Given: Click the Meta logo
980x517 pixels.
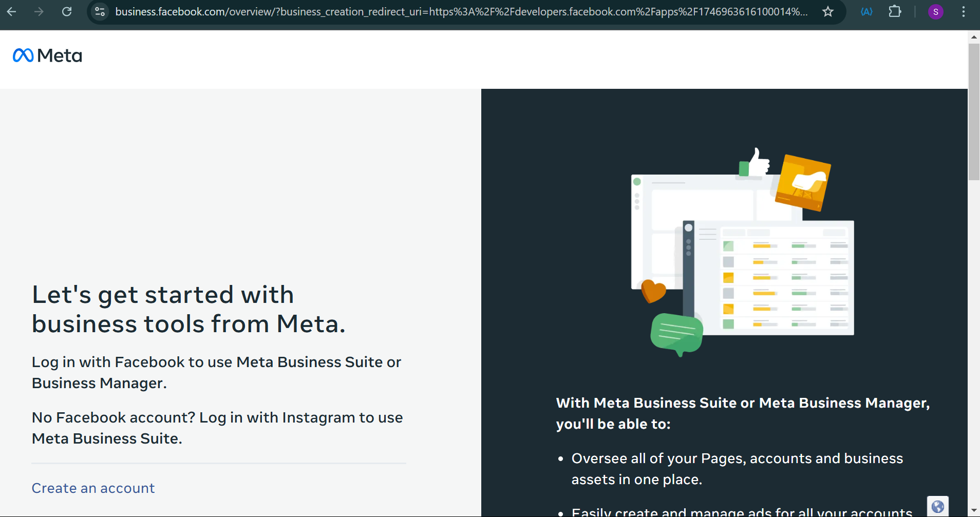Looking at the screenshot, I should [47, 55].
